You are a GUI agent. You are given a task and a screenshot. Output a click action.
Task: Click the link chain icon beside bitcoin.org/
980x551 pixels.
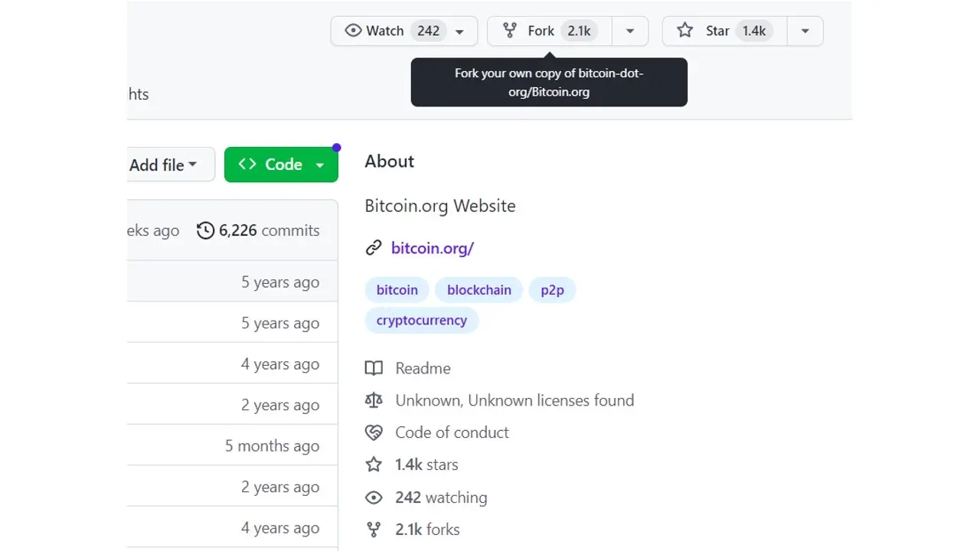click(x=374, y=248)
